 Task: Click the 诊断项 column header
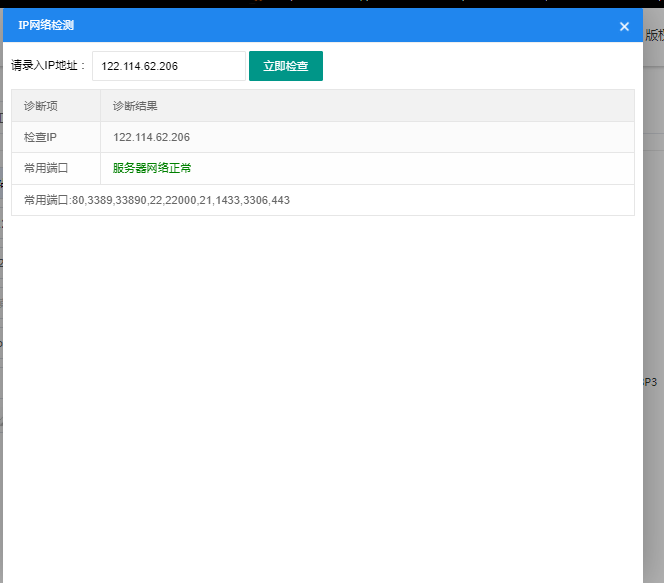tap(43, 105)
